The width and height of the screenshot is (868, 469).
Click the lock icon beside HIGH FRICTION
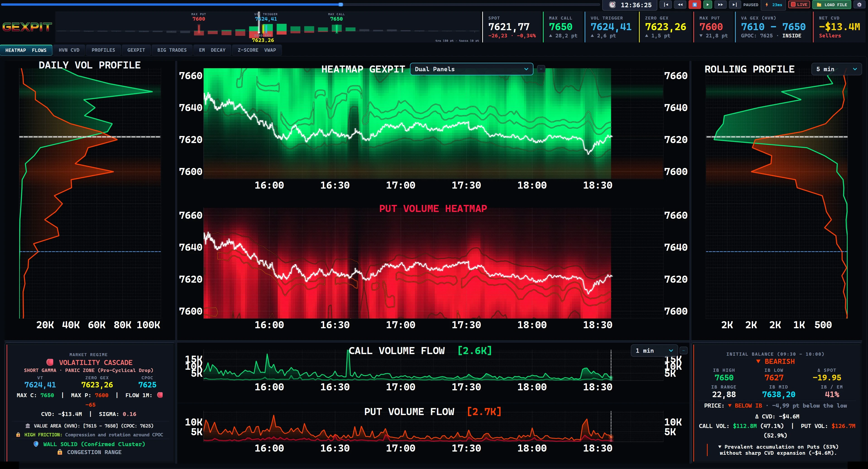click(x=18, y=435)
